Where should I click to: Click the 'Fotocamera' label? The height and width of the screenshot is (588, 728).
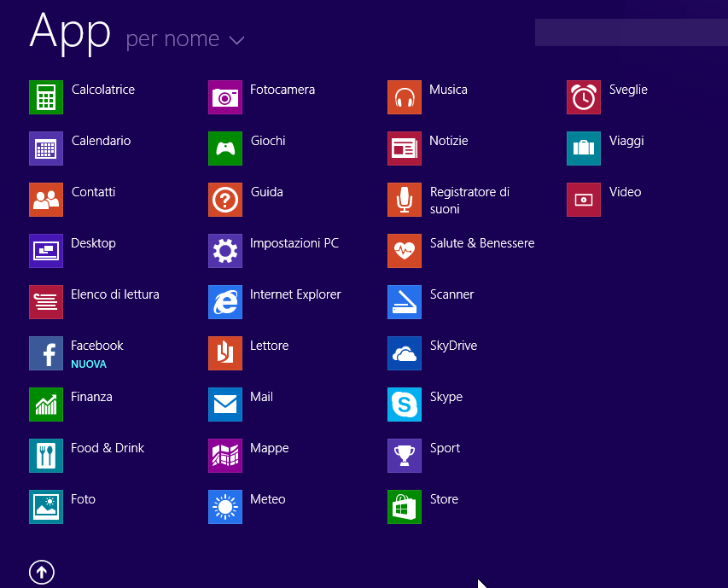282,90
